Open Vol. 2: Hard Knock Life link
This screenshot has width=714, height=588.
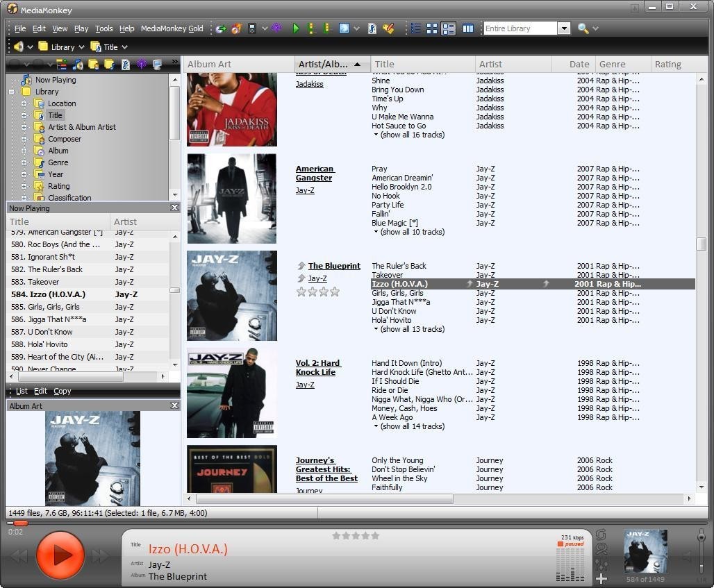click(x=318, y=368)
